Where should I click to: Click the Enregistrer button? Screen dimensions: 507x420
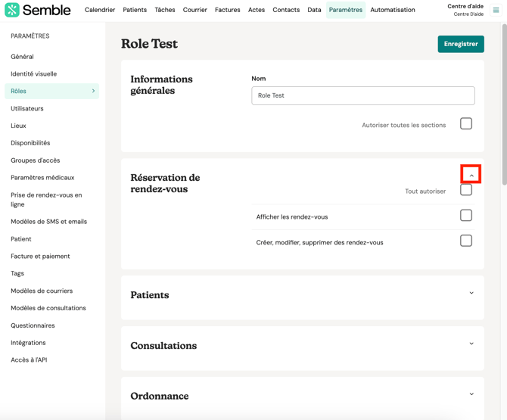tap(460, 44)
